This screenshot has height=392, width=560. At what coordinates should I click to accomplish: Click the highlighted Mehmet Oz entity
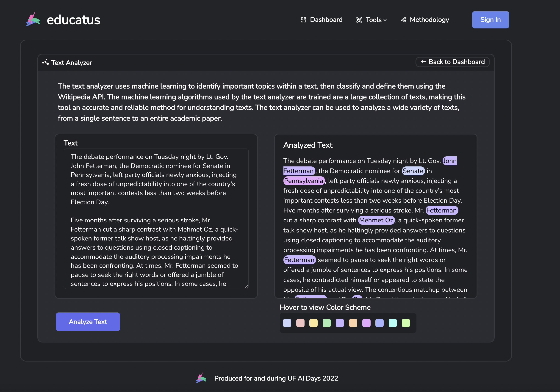point(376,220)
